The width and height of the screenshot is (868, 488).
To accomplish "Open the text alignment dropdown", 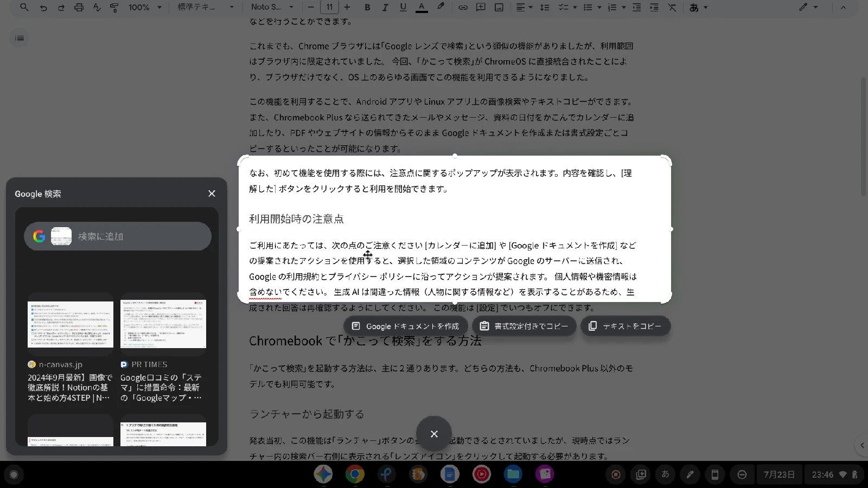I will (524, 7).
